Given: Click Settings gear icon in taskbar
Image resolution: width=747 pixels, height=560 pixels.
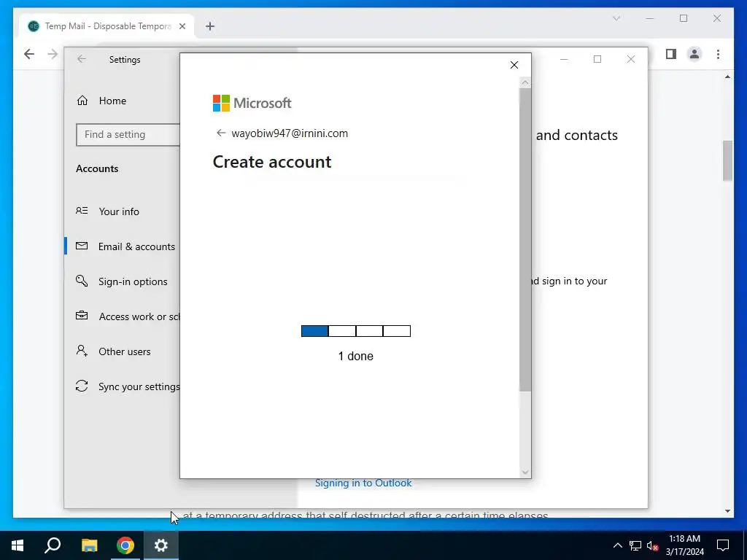Looking at the screenshot, I should [161, 545].
